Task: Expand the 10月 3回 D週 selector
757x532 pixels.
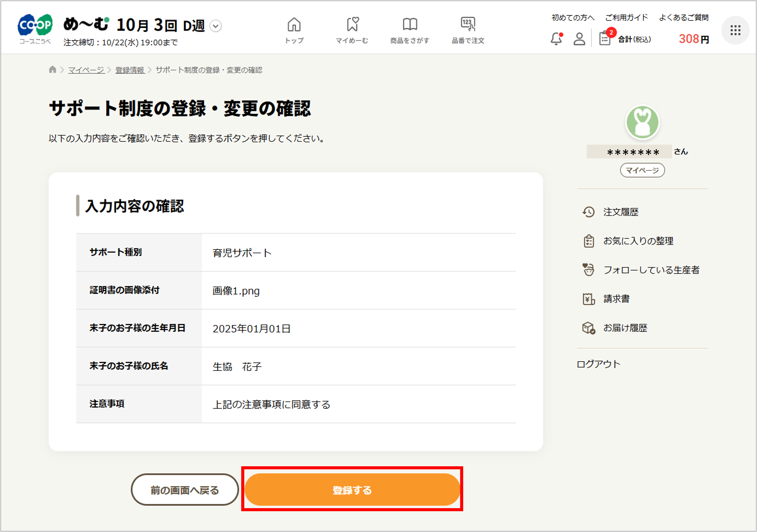Action: [216, 25]
